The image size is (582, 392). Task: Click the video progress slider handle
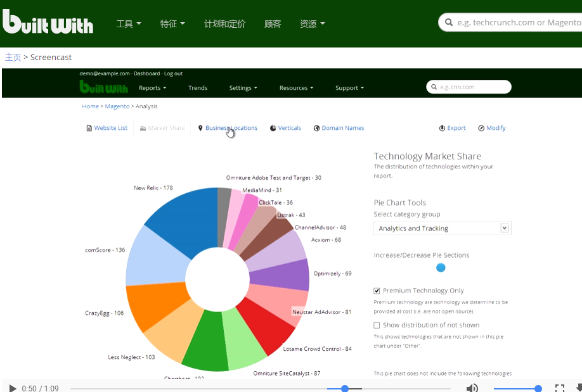pyautogui.click(x=345, y=388)
